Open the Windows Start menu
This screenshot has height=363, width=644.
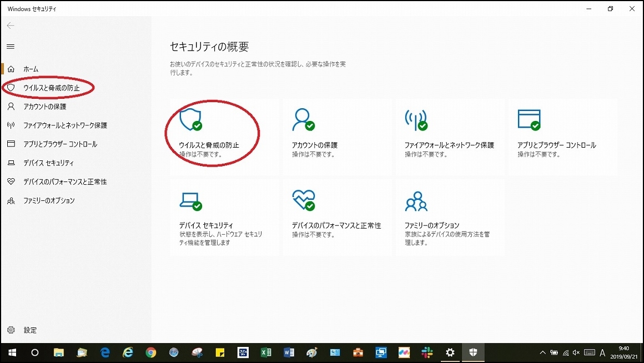pyautogui.click(x=12, y=353)
